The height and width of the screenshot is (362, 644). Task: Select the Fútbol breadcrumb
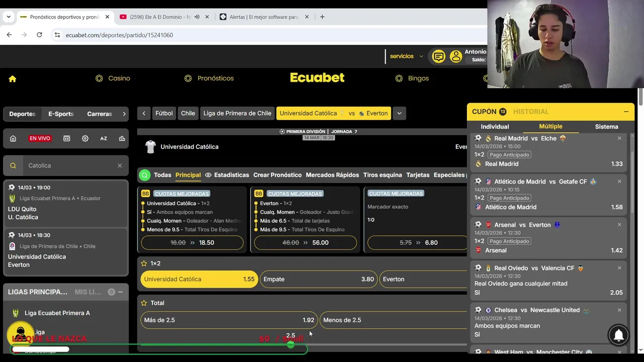pyautogui.click(x=164, y=114)
